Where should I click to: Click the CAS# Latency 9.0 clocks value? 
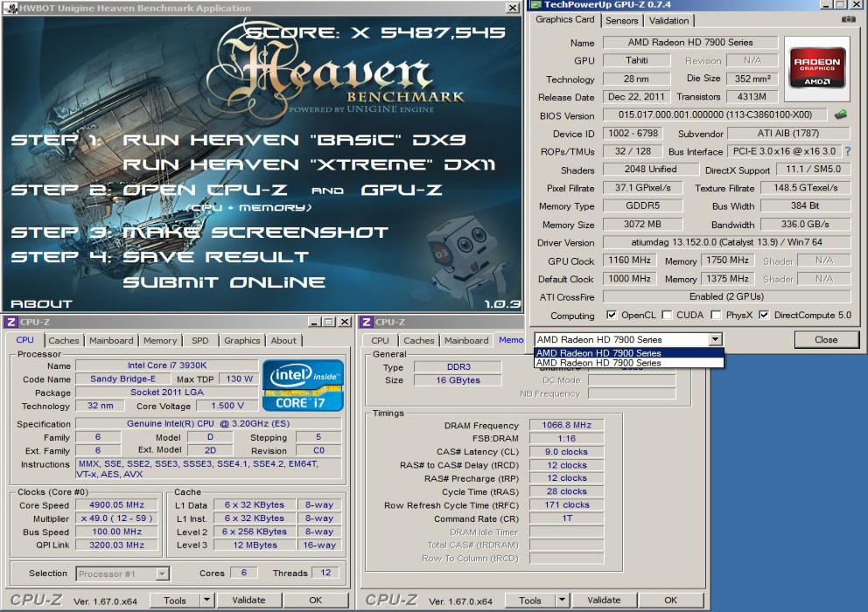[x=566, y=451]
